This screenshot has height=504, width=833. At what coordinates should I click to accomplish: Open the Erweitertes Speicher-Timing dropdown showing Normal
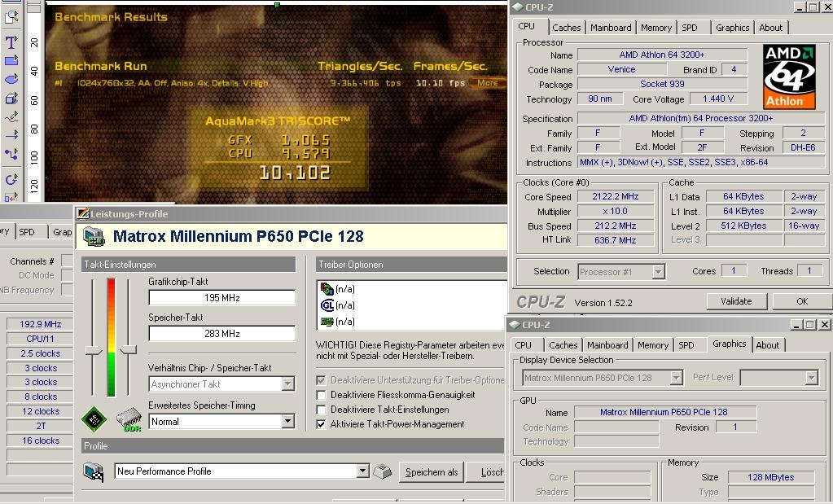pos(287,422)
